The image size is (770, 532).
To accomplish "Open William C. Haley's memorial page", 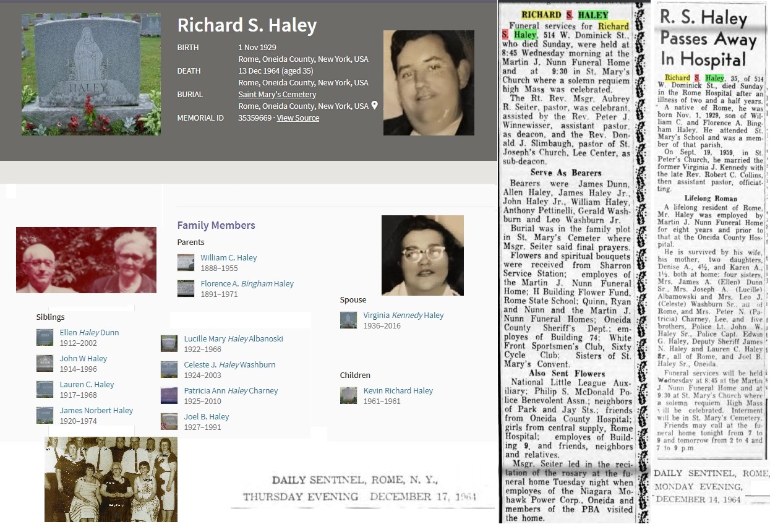I will 228,258.
